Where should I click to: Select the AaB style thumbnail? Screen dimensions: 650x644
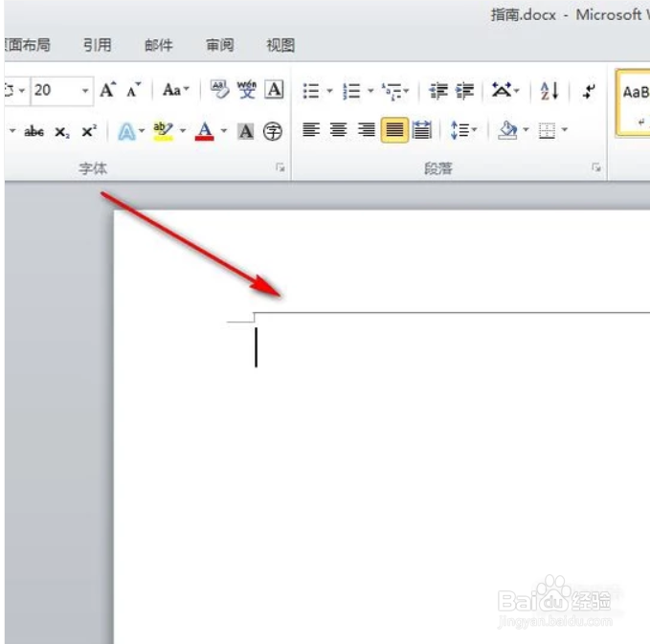click(x=634, y=102)
